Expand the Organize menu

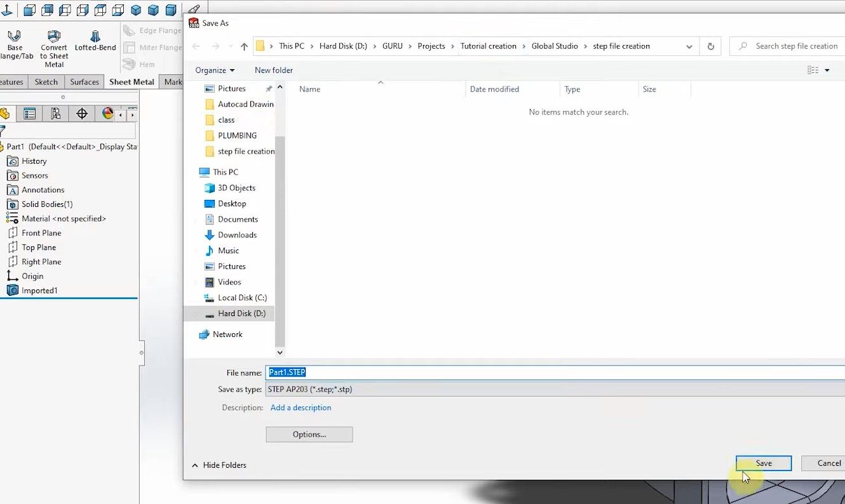click(x=215, y=70)
